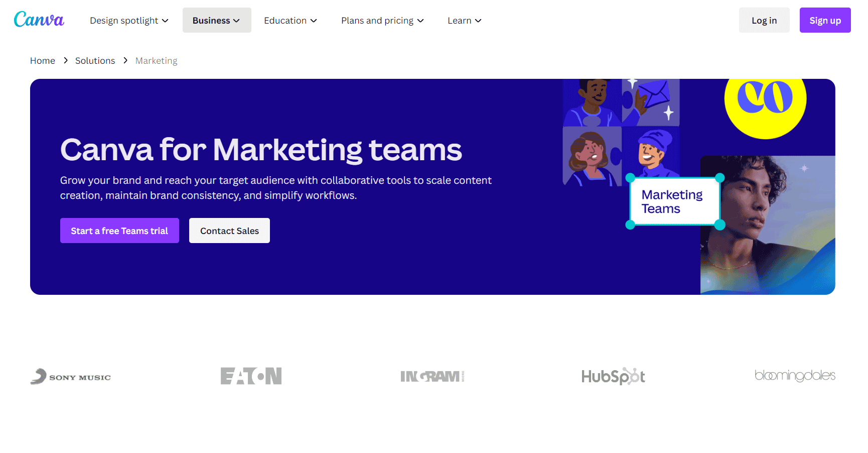Viewport: 868px width, 453px height.
Task: Click the Bloomingdales logo
Action: [795, 376]
